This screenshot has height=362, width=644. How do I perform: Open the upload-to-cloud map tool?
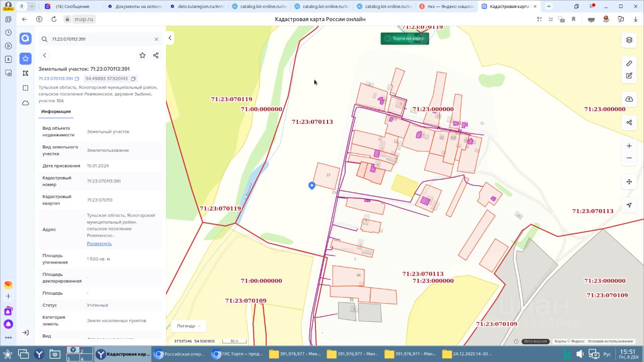(x=629, y=99)
